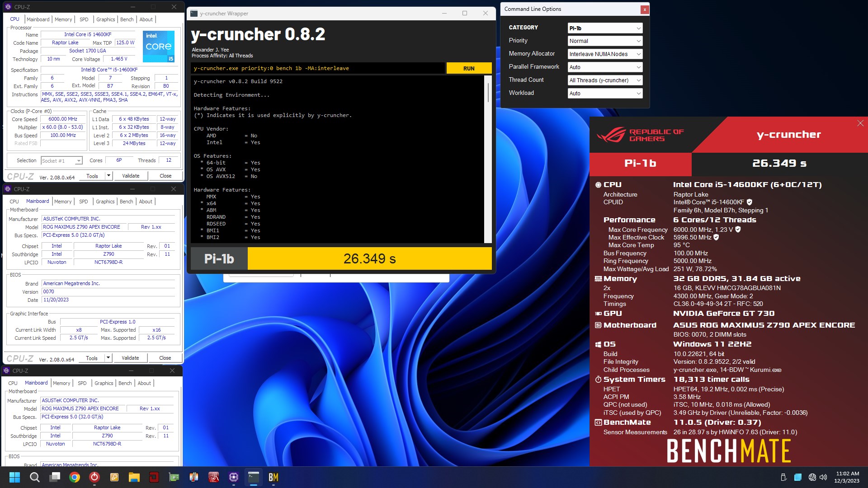868x488 pixels.
Task: Switch to CPU-Z via purple chip taskbar icon
Action: pyautogui.click(x=234, y=477)
